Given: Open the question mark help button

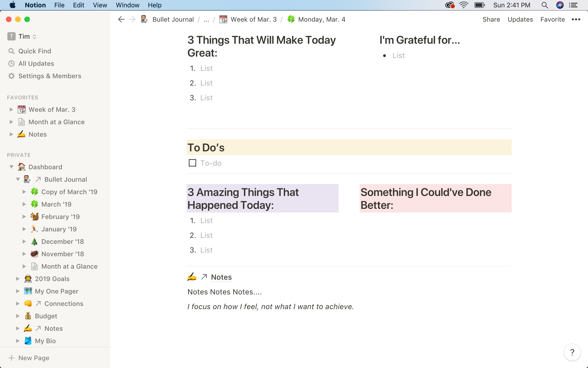Looking at the screenshot, I should (x=572, y=352).
